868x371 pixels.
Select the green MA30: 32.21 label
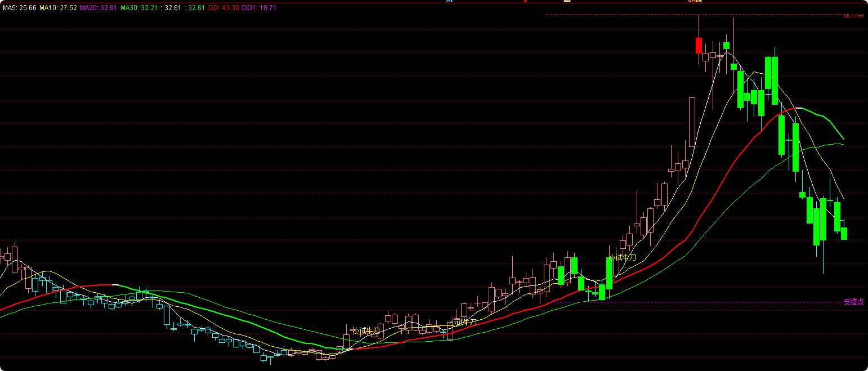point(139,8)
